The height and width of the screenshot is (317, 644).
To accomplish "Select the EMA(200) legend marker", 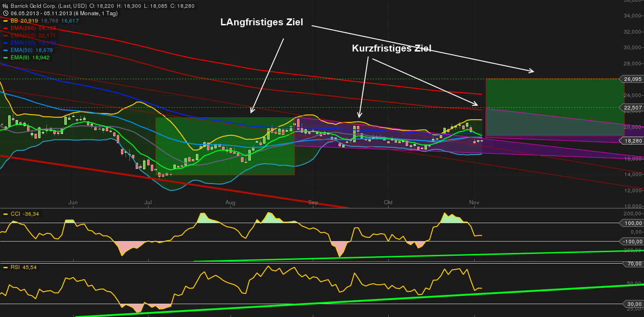I will point(5,35).
